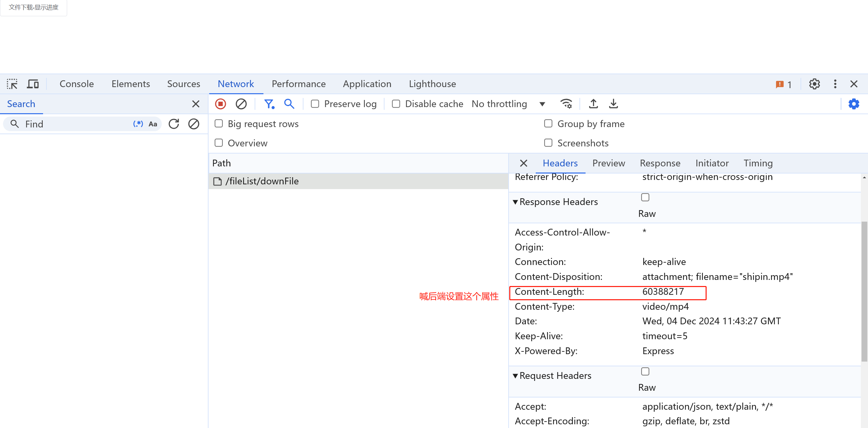Export HAR with download icon
868x428 pixels.
pyautogui.click(x=613, y=104)
